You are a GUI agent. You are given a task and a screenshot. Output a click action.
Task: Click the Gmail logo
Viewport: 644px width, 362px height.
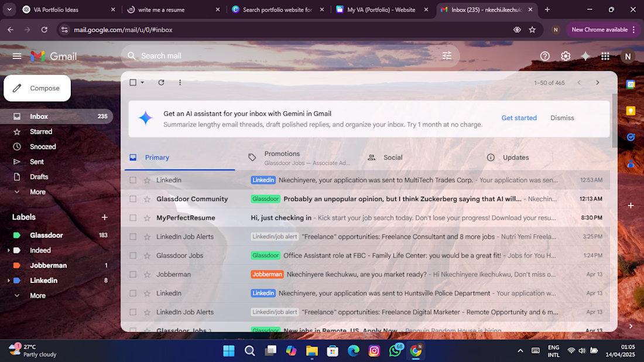[x=53, y=56]
